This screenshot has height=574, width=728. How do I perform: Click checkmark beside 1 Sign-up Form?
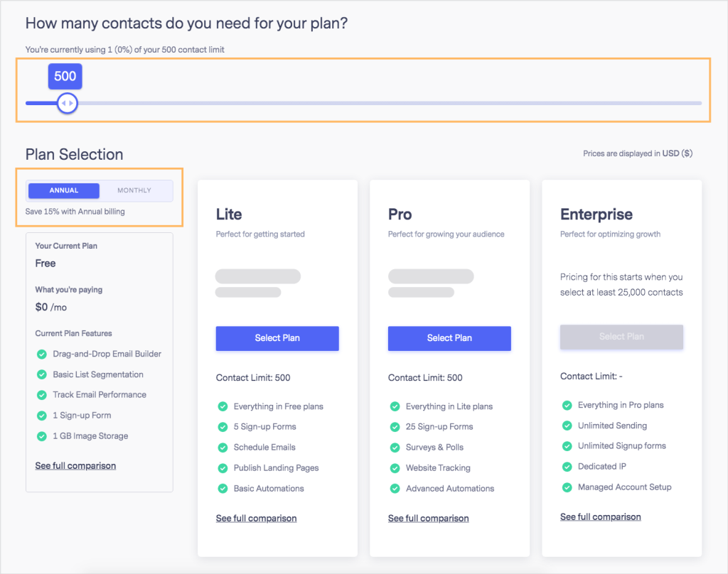click(x=42, y=416)
